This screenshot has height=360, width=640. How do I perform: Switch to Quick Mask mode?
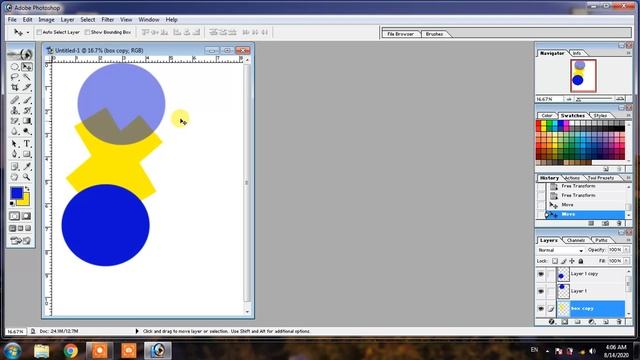click(27, 216)
